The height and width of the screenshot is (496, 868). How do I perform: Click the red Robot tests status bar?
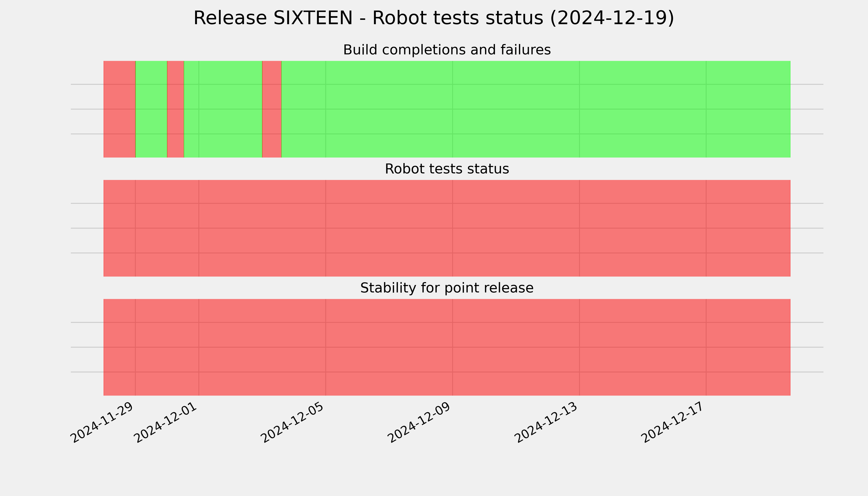coord(447,228)
